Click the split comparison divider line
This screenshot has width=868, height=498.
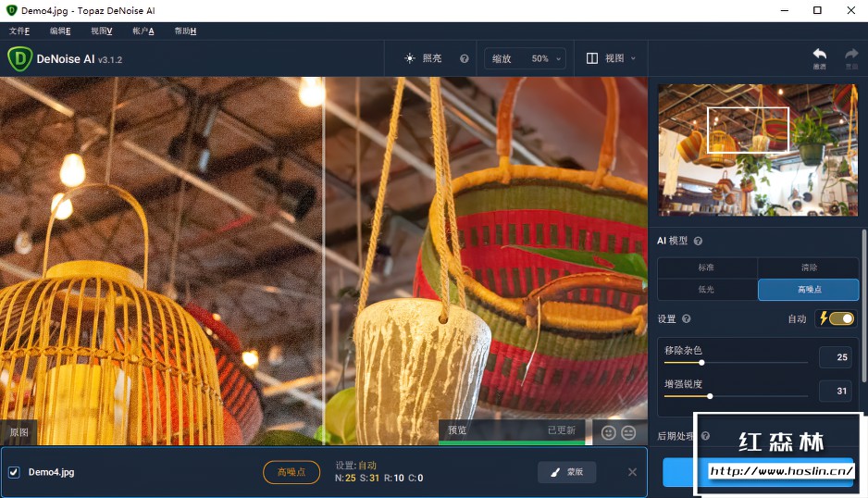323,260
